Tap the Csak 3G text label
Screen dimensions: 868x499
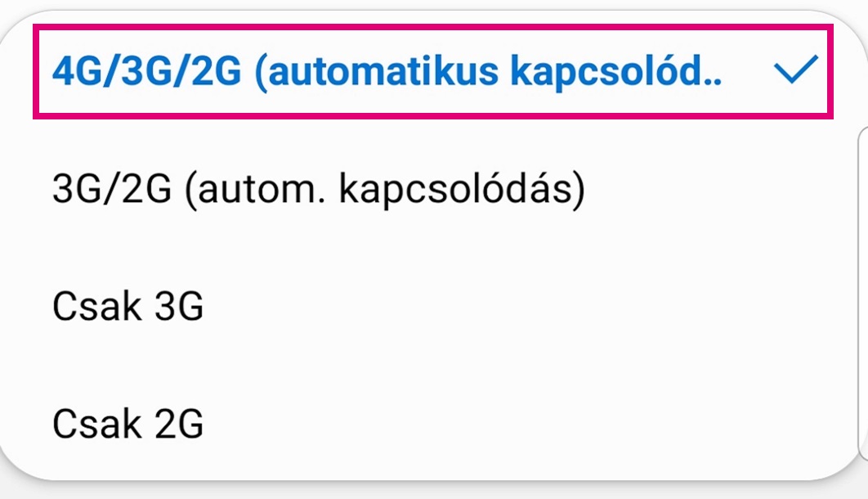click(127, 307)
